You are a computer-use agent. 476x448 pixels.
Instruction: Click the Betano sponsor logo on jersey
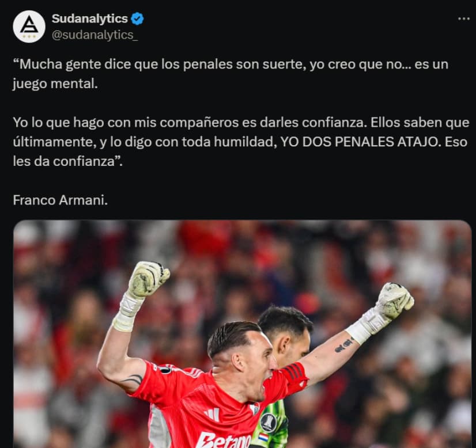pyautogui.click(x=224, y=440)
